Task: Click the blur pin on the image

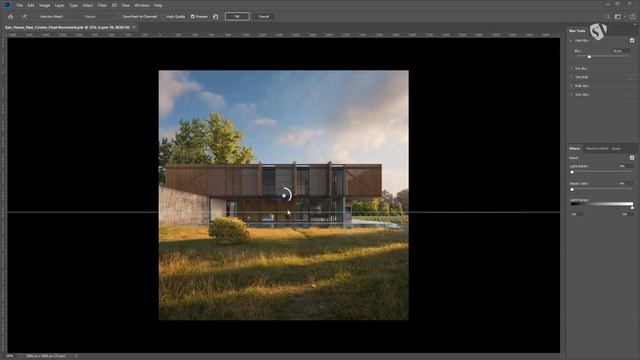Action: (284, 196)
